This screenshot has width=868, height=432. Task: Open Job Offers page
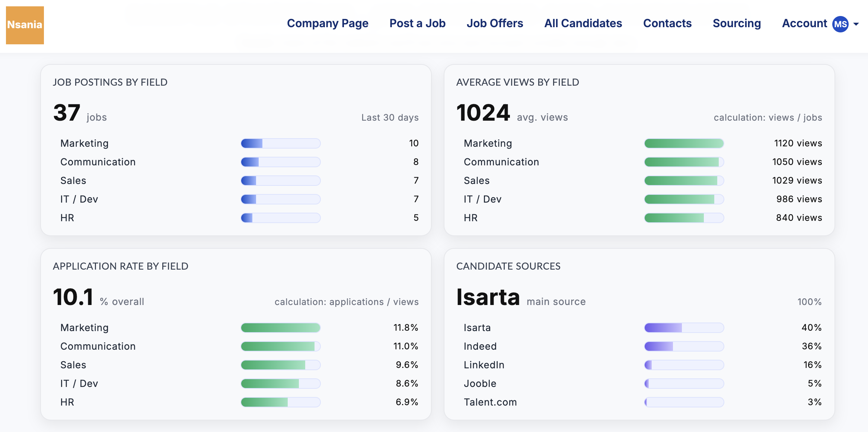(495, 23)
